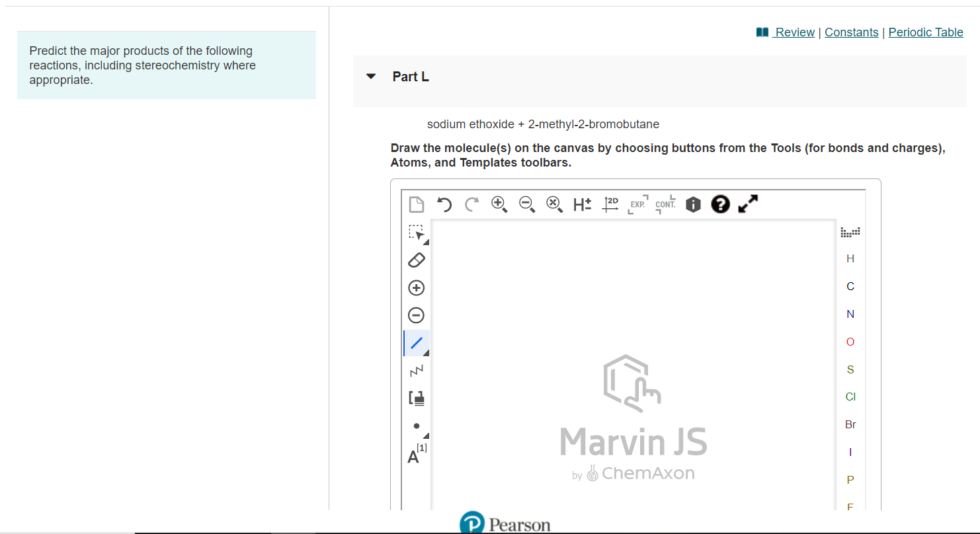Zoom in on the drawing canvas
Screen dimensions: 980x534
pyautogui.click(x=499, y=204)
